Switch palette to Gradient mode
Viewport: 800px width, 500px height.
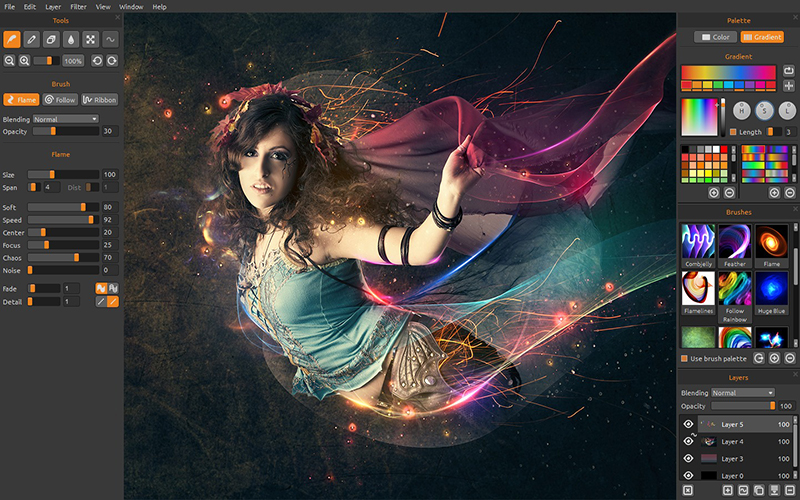(762, 37)
